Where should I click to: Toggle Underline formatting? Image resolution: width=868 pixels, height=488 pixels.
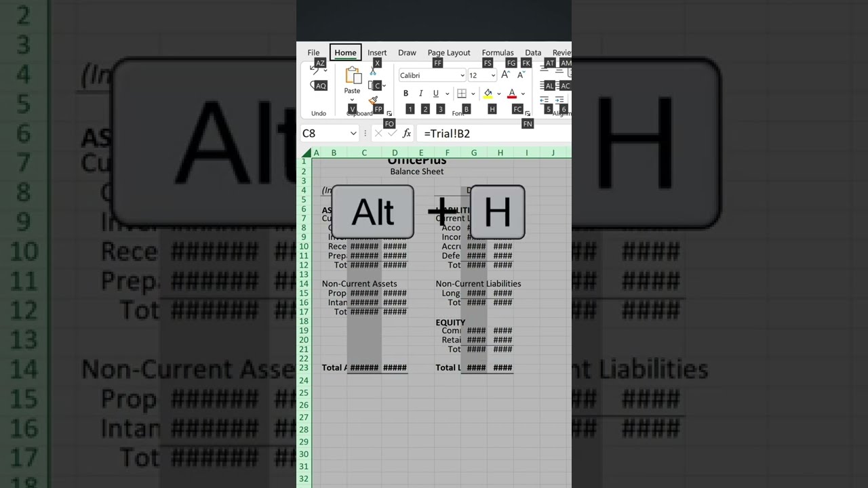tap(435, 94)
